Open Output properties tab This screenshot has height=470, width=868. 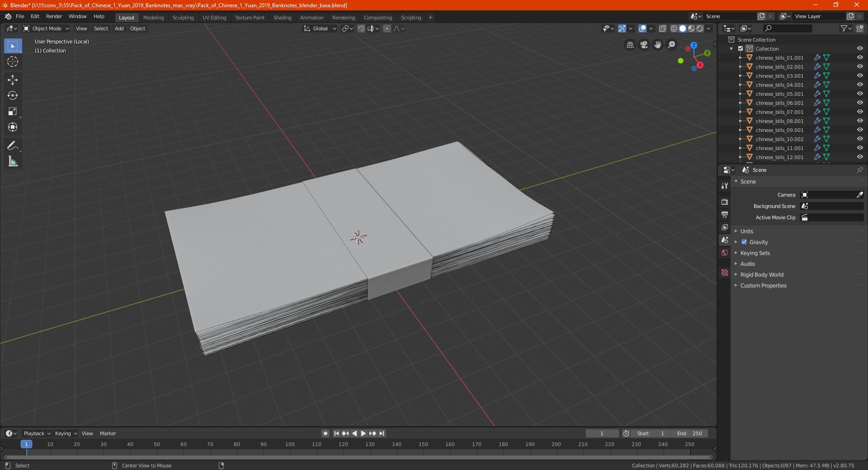point(725,214)
